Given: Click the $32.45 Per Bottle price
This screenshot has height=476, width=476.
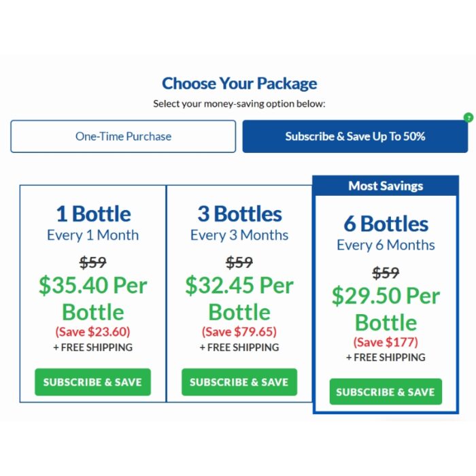Looking at the screenshot, I should point(239,299).
